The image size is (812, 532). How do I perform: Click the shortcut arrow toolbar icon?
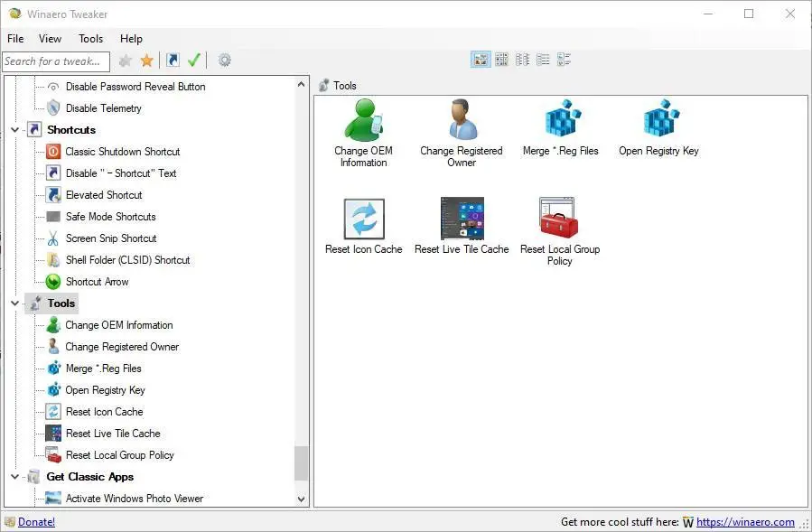(173, 61)
